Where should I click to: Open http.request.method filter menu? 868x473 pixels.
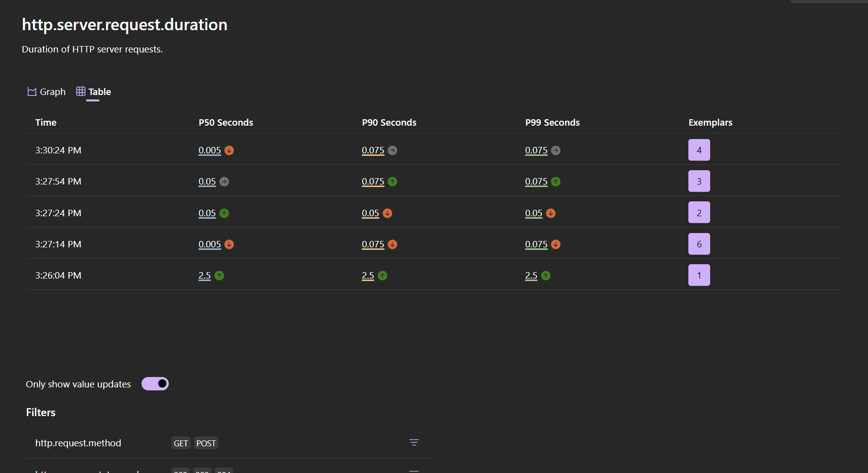click(x=414, y=443)
